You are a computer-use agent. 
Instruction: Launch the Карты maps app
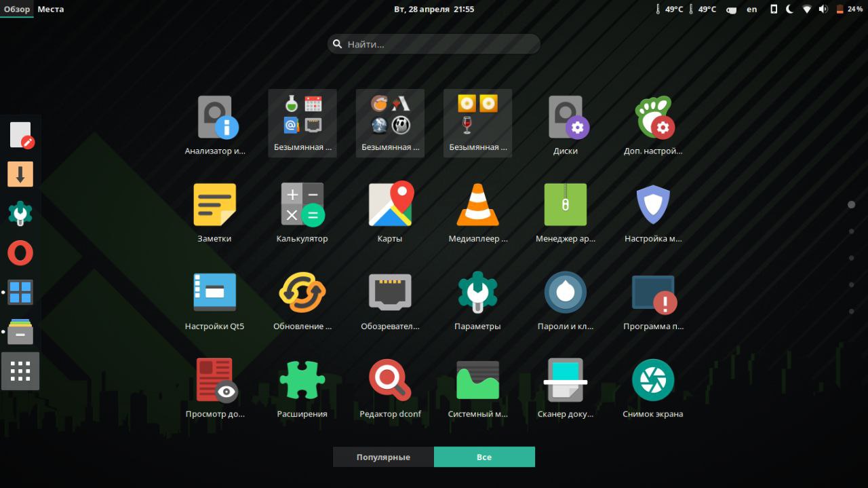coord(390,212)
